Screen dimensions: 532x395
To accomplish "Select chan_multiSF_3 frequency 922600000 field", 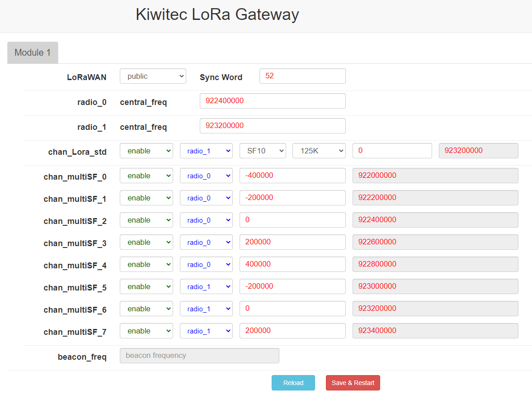I will tap(435, 242).
